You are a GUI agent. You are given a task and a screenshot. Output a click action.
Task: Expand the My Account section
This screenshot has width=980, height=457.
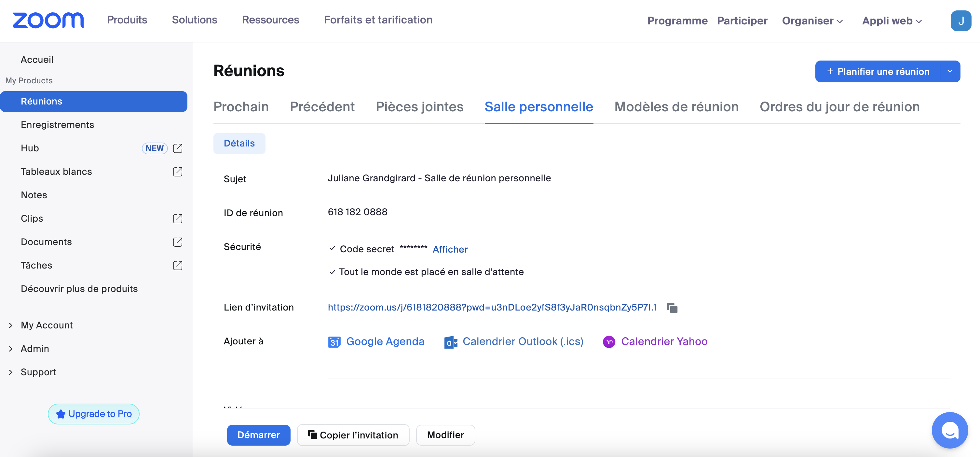11,325
